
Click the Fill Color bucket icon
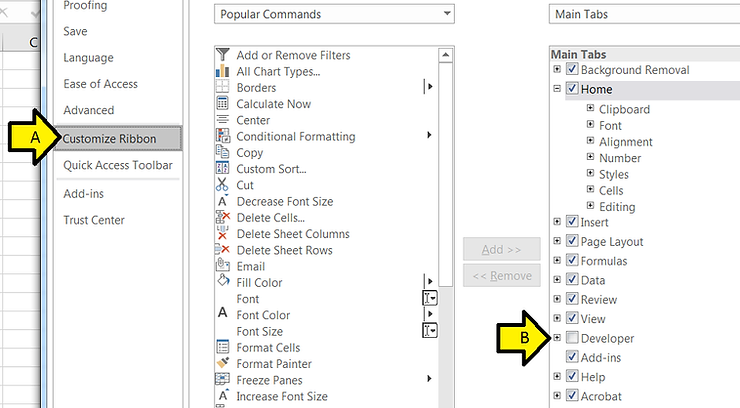click(223, 282)
